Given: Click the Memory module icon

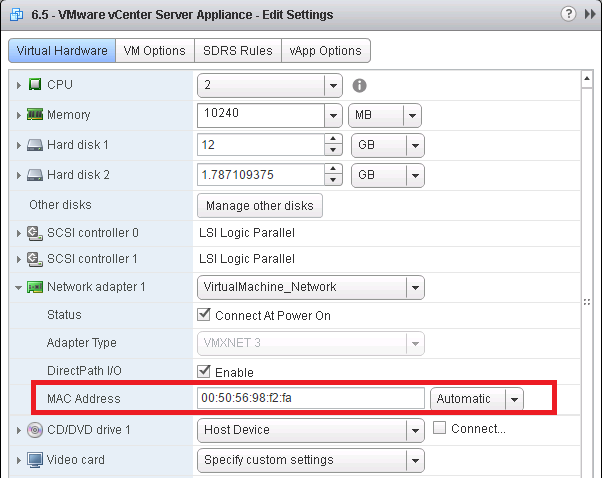Looking at the screenshot, I should [35, 114].
